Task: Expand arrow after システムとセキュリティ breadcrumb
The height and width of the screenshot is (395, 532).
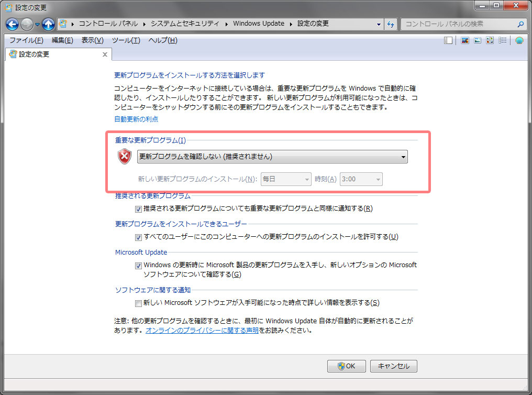Action: [226, 24]
